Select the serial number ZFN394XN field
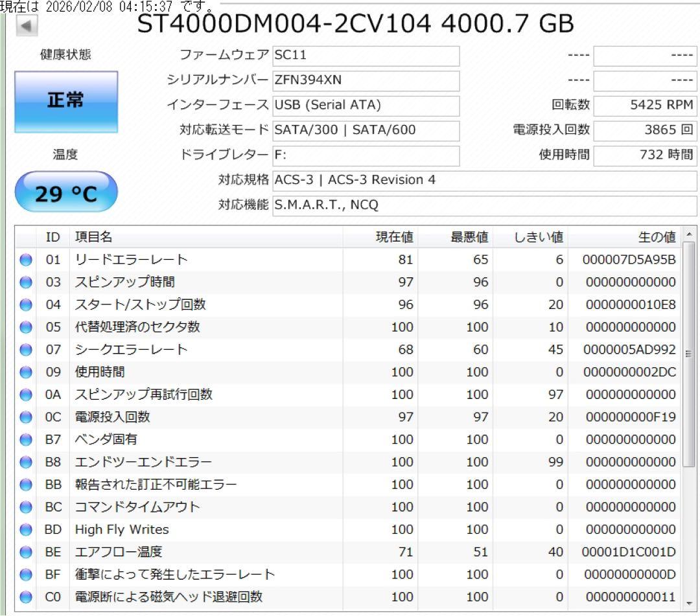700x616 pixels. pyautogui.click(x=366, y=80)
